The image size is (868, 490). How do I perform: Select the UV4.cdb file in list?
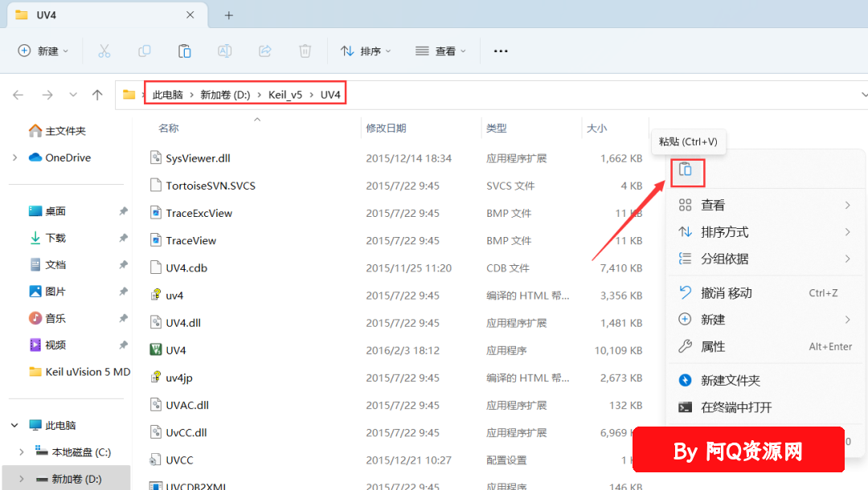(x=186, y=267)
